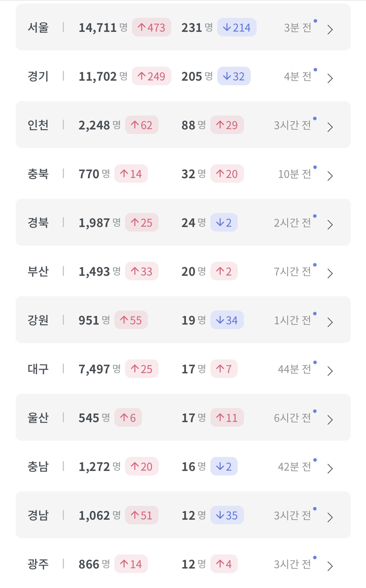Click the blue ↓214 badge for 서울

tap(237, 28)
